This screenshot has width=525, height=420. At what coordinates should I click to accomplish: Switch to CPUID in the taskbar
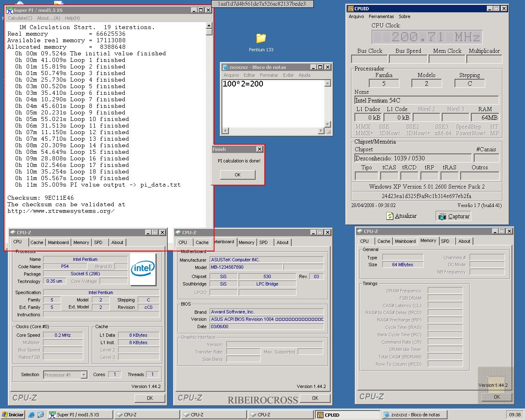click(347, 415)
